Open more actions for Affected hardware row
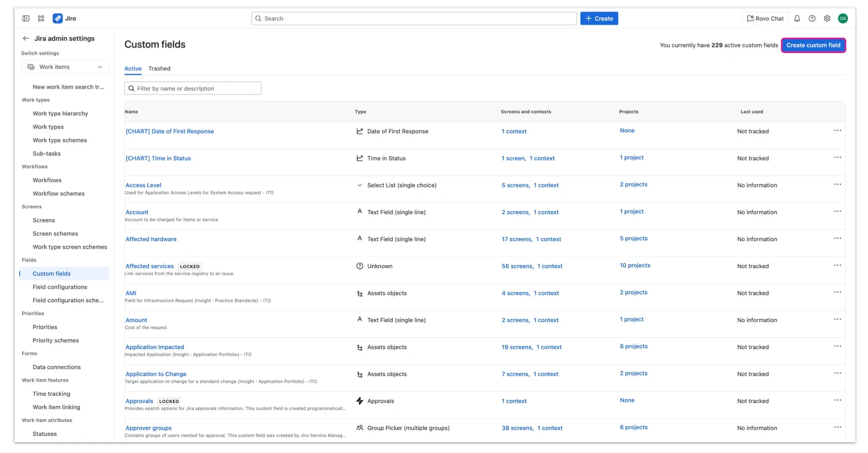Viewport: 868px width, 453px height. click(837, 238)
